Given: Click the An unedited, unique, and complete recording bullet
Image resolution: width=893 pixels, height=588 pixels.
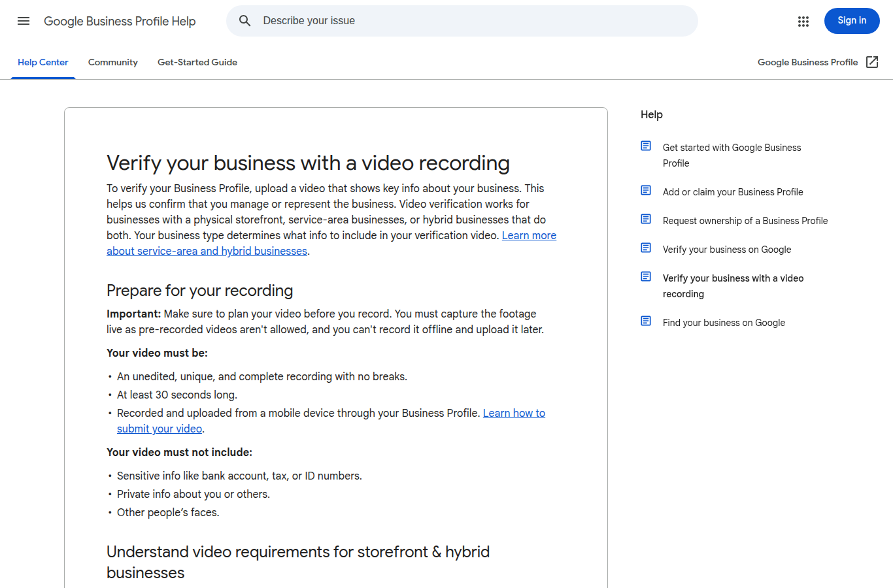Looking at the screenshot, I should 261,376.
